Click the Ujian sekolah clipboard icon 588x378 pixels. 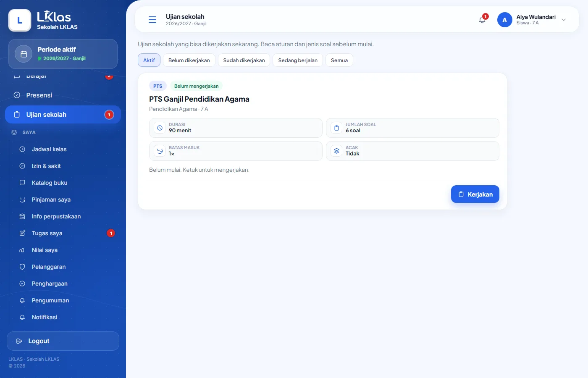17,115
